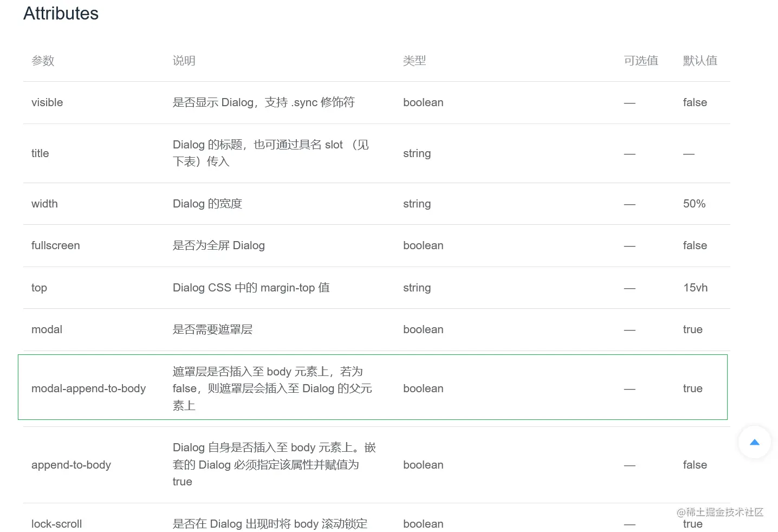
Task: Click the back-to-top arrow button
Action: tap(754, 443)
